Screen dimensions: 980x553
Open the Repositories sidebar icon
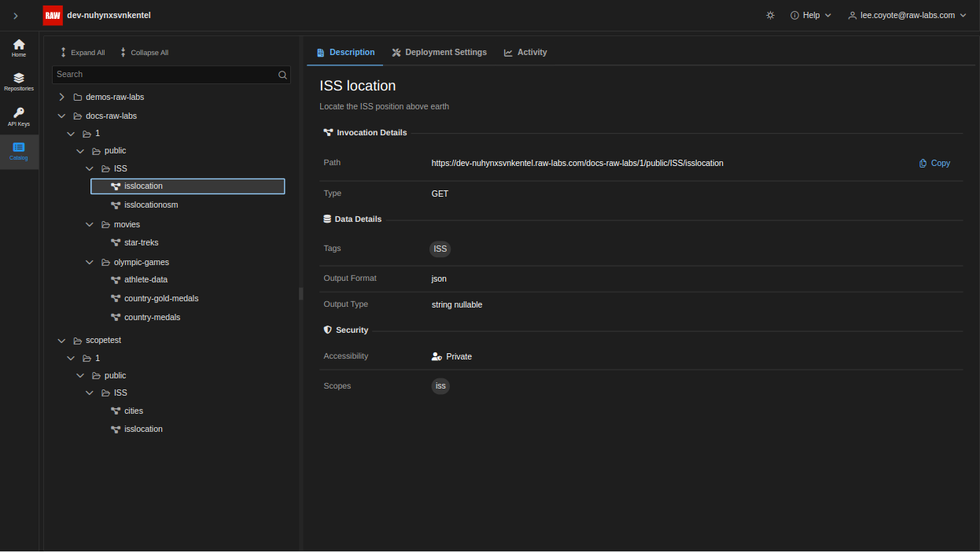tap(19, 82)
